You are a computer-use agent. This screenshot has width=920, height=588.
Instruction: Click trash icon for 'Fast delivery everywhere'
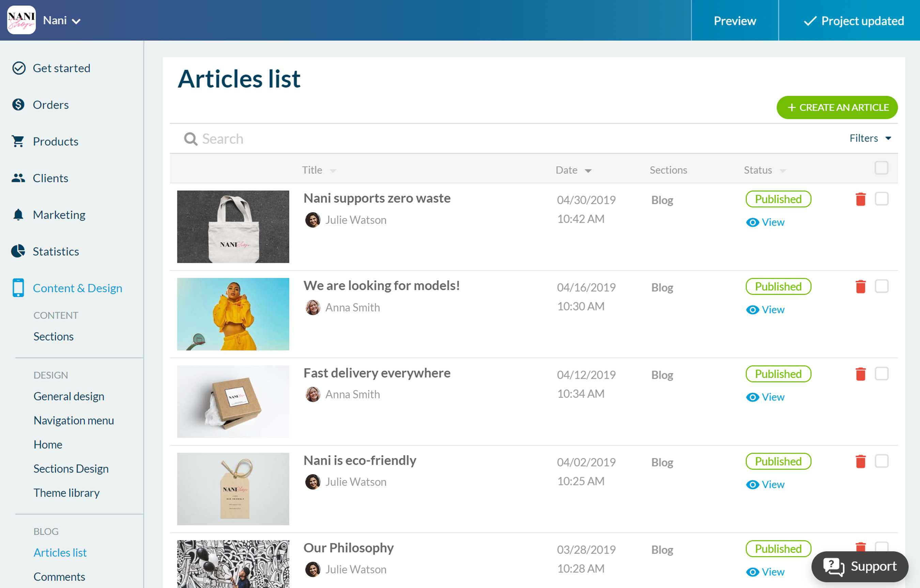[860, 374]
